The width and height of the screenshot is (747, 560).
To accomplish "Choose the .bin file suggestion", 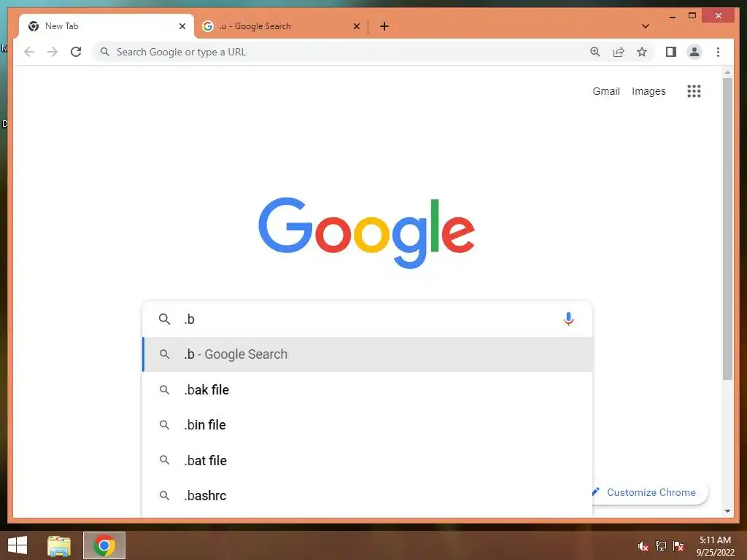I will pyautogui.click(x=368, y=425).
